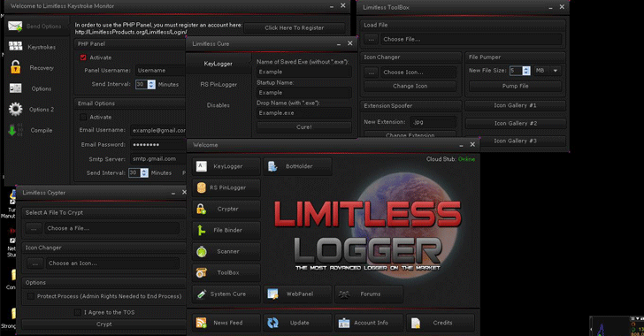Click the LimitlessProducts.org login URL text
644x336 pixels.
[x=131, y=32]
